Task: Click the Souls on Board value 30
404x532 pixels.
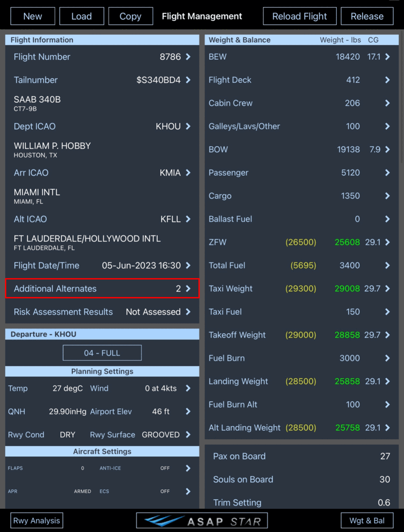Action: (x=385, y=479)
